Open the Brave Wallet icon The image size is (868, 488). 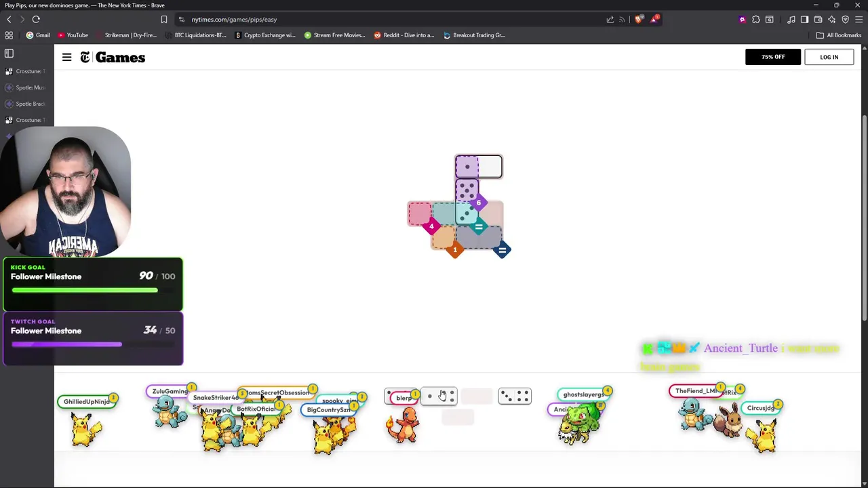coord(818,20)
